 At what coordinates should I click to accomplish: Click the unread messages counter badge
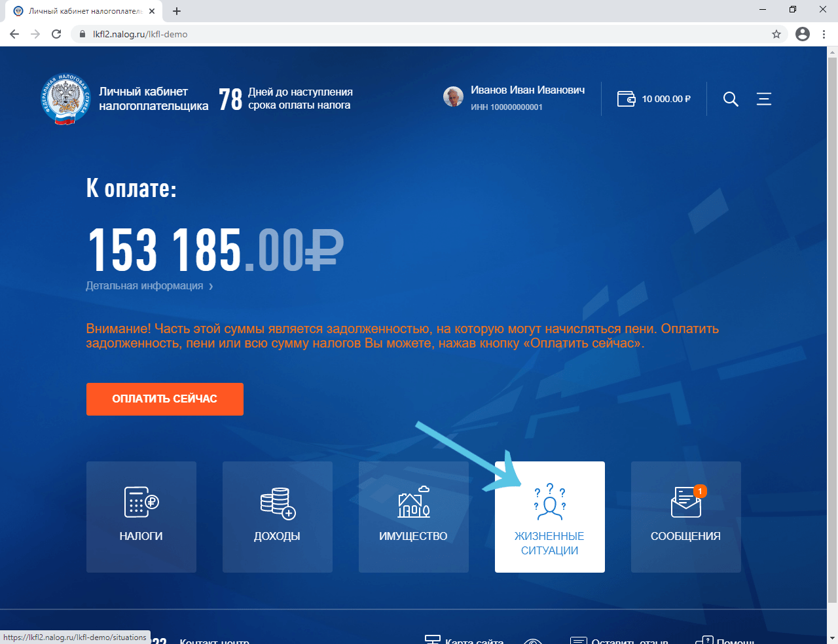pyautogui.click(x=701, y=492)
